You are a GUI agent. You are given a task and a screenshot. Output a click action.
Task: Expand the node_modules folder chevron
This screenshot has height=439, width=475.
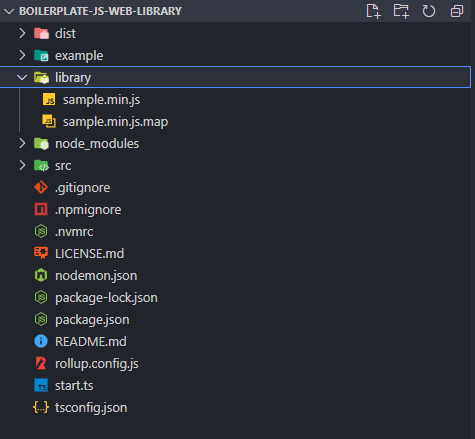[x=22, y=143]
